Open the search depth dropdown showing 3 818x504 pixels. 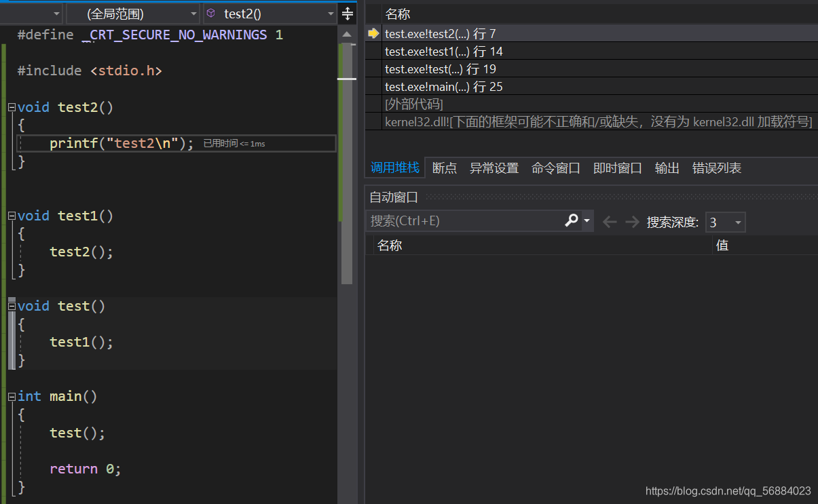coord(726,222)
